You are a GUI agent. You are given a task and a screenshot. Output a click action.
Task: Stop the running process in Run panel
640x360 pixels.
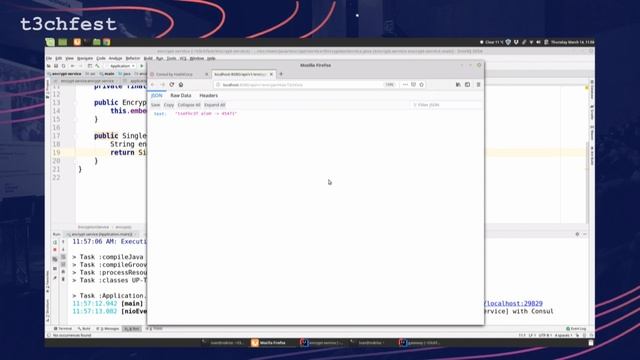point(55,250)
